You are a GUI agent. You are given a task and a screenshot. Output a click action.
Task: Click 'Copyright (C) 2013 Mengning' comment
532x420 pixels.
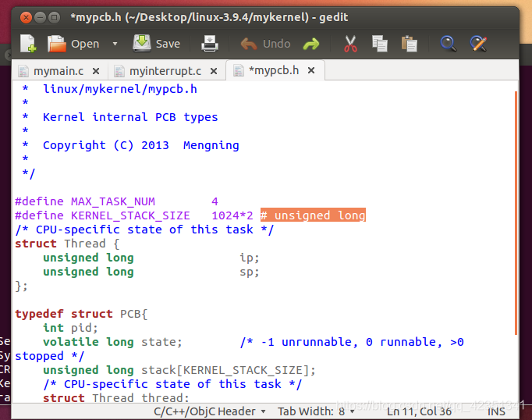tap(141, 145)
